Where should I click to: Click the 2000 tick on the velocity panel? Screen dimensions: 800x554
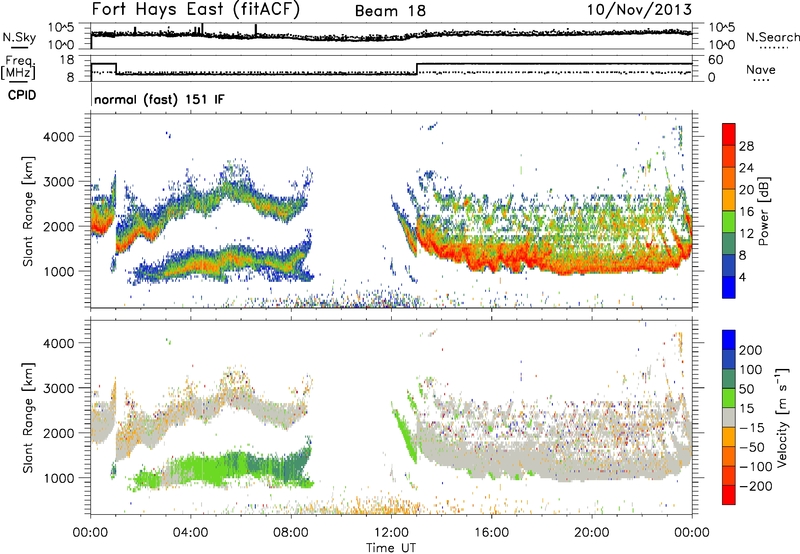(x=58, y=433)
